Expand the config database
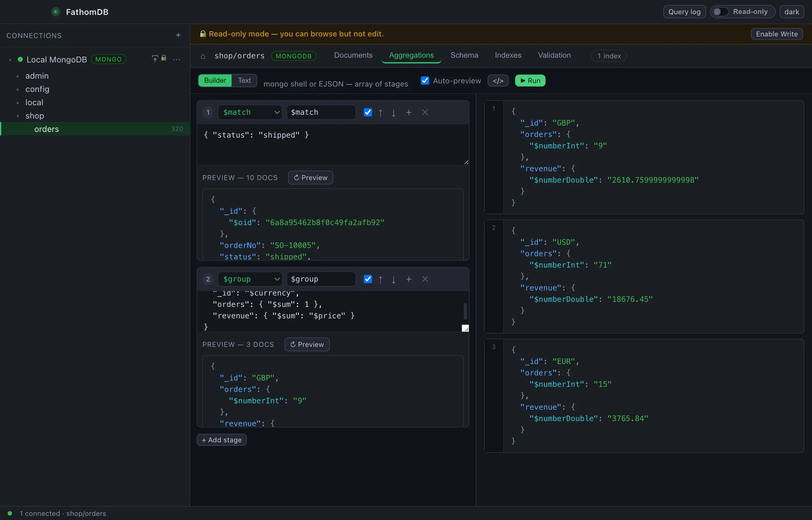The image size is (812, 520). [18, 89]
